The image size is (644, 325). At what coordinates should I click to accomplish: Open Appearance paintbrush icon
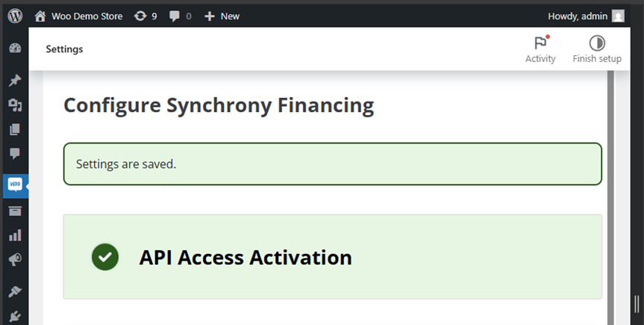pyautogui.click(x=15, y=291)
